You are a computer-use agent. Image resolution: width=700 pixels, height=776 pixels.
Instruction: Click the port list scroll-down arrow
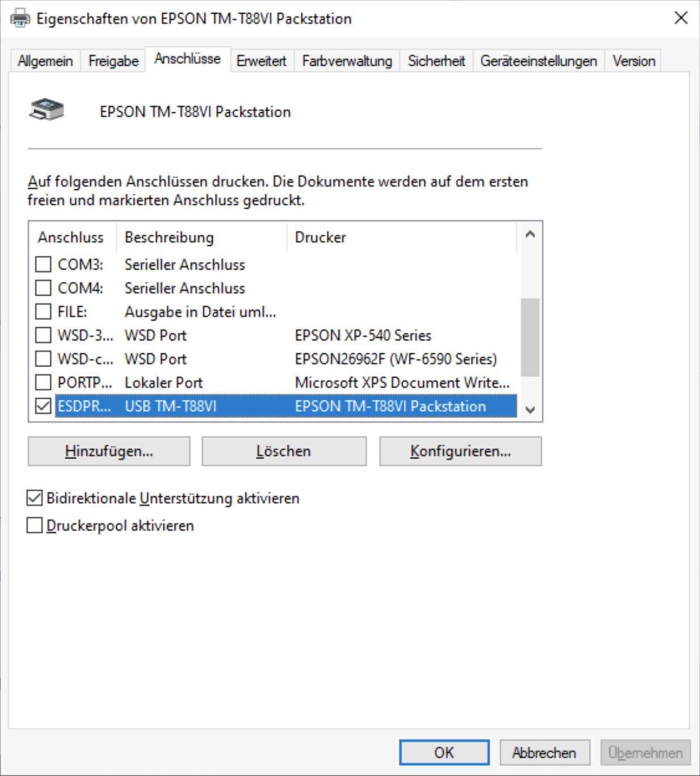click(530, 410)
